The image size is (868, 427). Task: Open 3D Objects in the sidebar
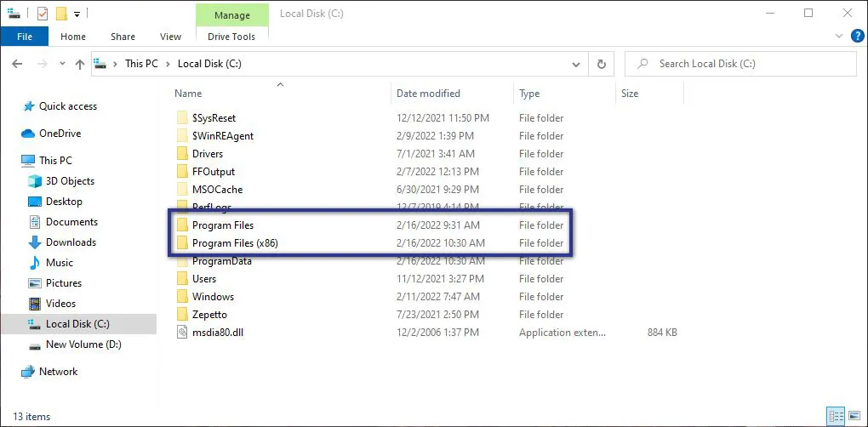[70, 181]
